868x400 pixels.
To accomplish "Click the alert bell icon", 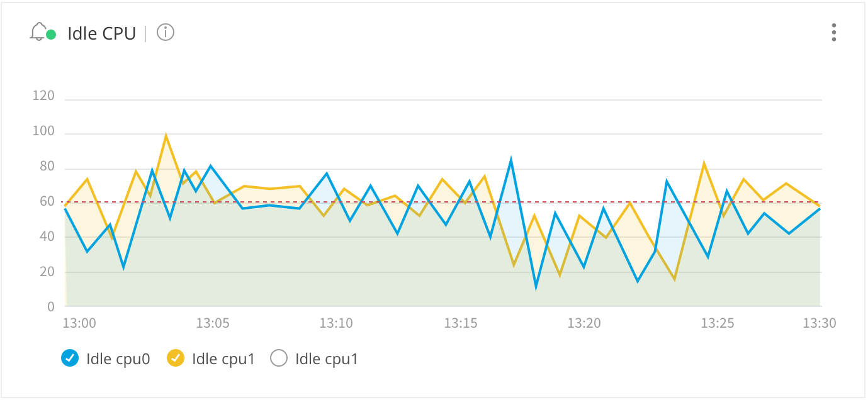I will point(38,32).
